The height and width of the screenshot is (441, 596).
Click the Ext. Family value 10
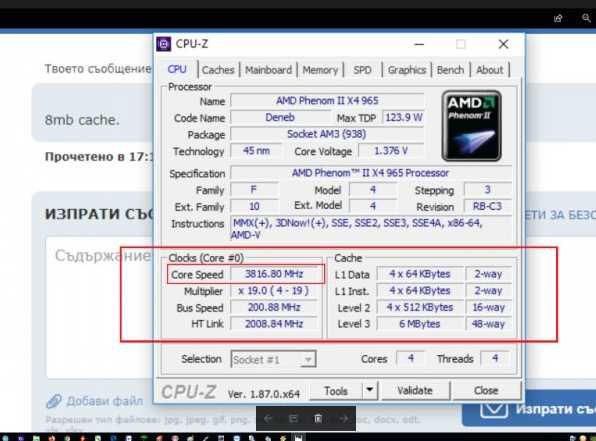pyautogui.click(x=254, y=206)
